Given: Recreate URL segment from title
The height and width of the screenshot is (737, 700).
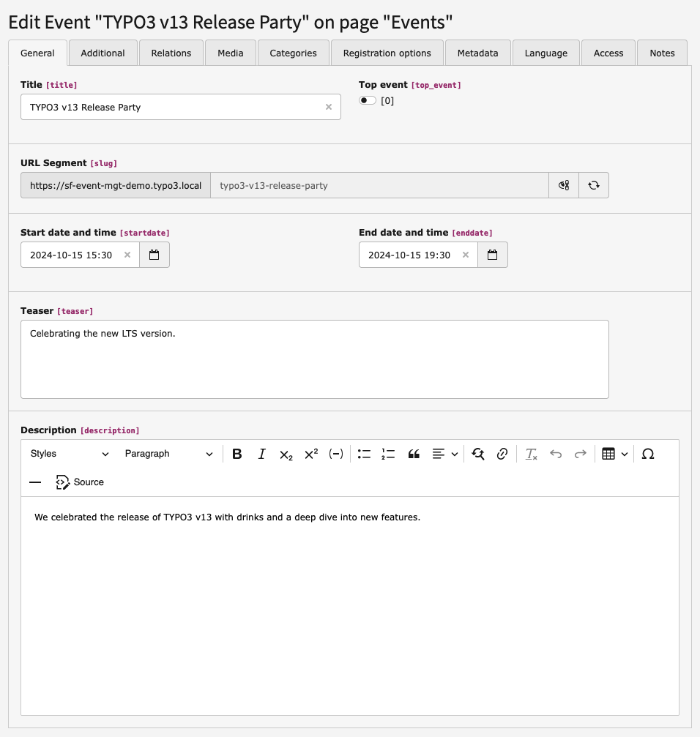Looking at the screenshot, I should tap(593, 186).
